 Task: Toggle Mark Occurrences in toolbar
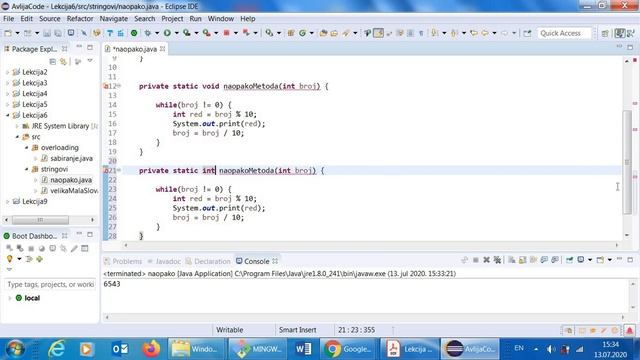pyautogui.click(x=379, y=33)
